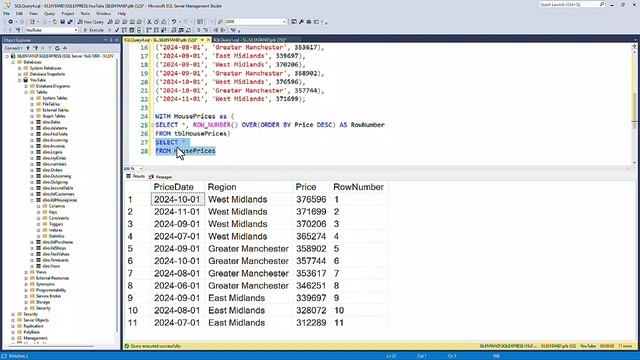The image size is (640, 360).
Task: Select the Service Broker folder
Action: [x=49, y=296]
